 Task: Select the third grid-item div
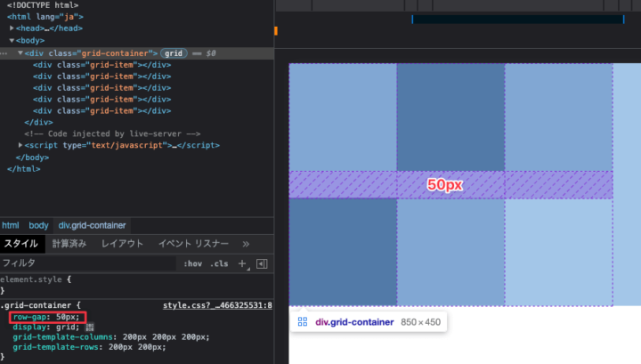tap(101, 88)
